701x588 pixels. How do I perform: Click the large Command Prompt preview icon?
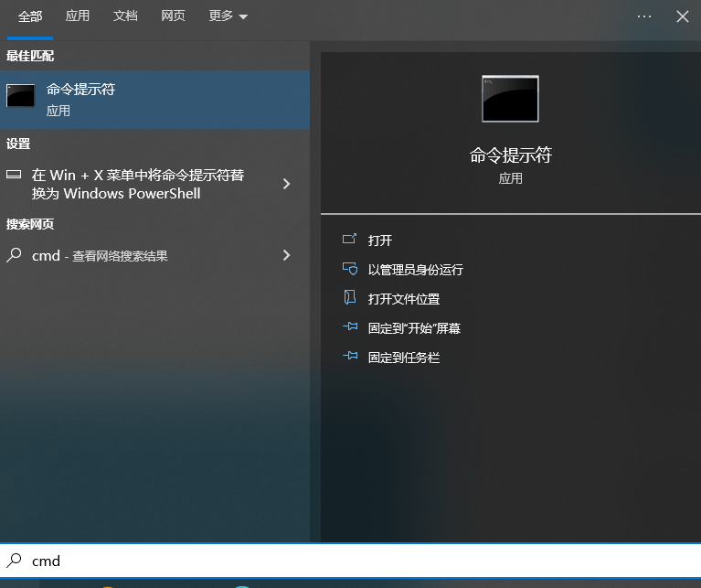[x=510, y=99]
